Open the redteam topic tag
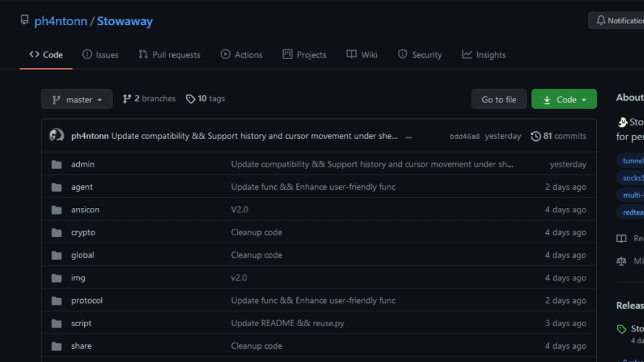The height and width of the screenshot is (362, 644). pos(631,212)
